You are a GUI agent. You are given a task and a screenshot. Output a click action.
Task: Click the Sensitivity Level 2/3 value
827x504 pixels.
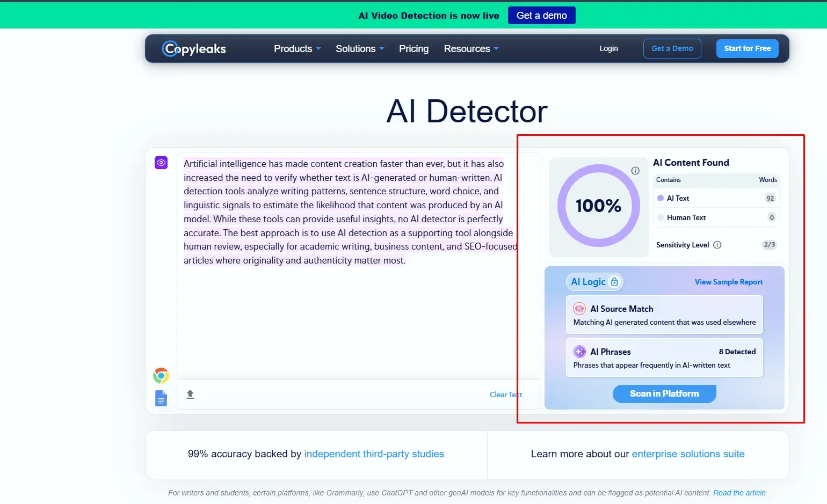pos(770,245)
